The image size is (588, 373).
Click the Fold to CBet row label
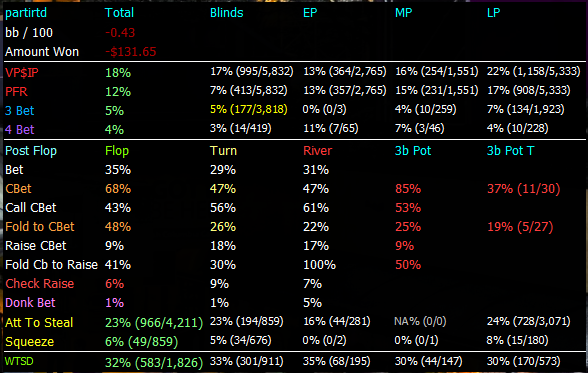[40, 227]
